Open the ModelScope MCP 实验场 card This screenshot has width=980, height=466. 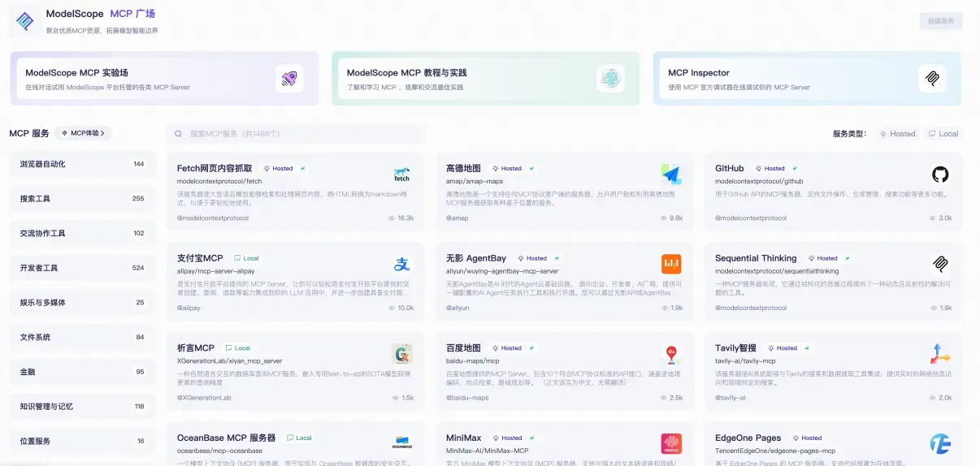(x=164, y=79)
